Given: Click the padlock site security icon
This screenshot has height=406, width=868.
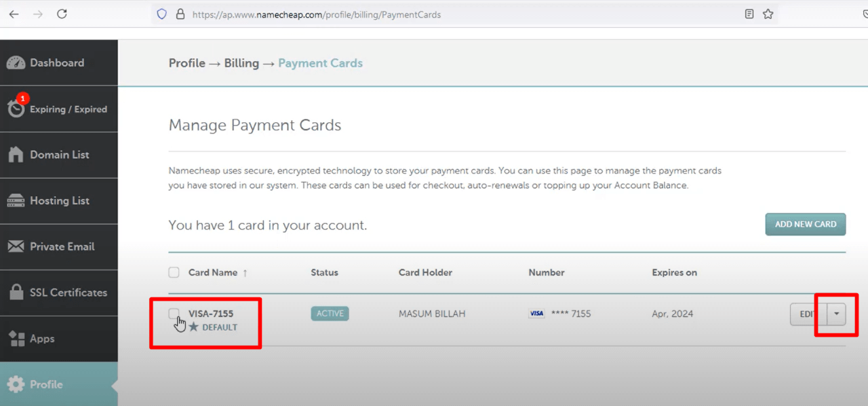Looking at the screenshot, I should coord(180,14).
